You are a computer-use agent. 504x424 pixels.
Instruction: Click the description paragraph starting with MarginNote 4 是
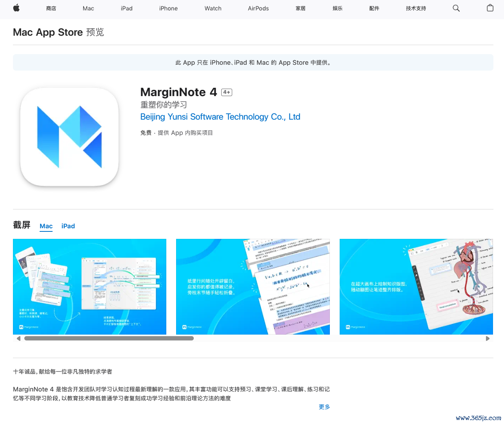(171, 394)
